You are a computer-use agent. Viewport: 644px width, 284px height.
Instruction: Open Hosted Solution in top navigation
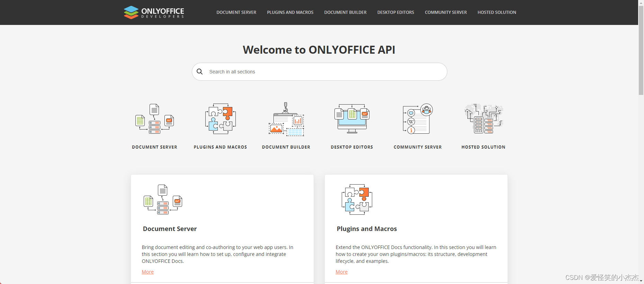click(497, 12)
